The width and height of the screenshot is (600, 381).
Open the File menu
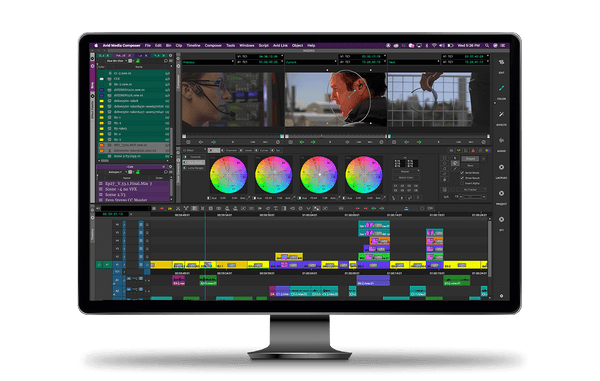148,46
